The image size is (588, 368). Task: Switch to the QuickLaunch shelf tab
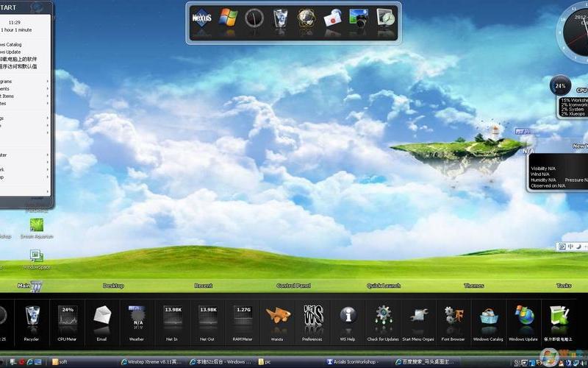point(384,286)
